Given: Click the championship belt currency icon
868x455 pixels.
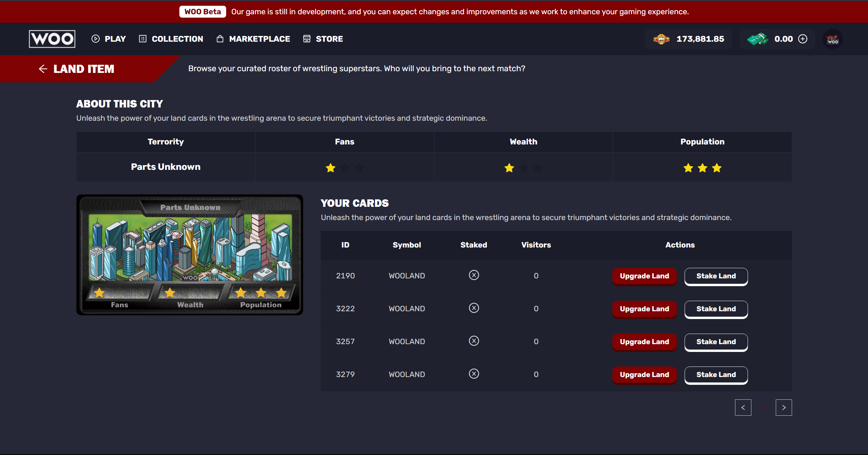Looking at the screenshot, I should tap(661, 39).
